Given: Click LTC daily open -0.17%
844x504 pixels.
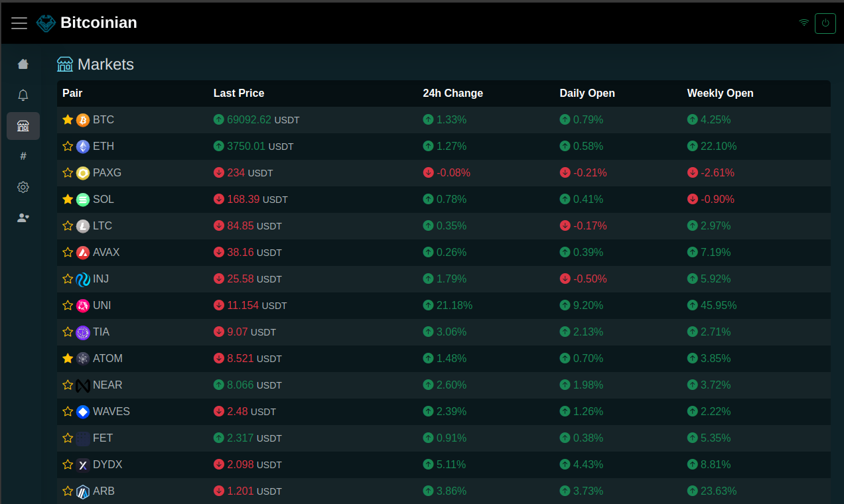Looking at the screenshot, I should click(x=590, y=226).
